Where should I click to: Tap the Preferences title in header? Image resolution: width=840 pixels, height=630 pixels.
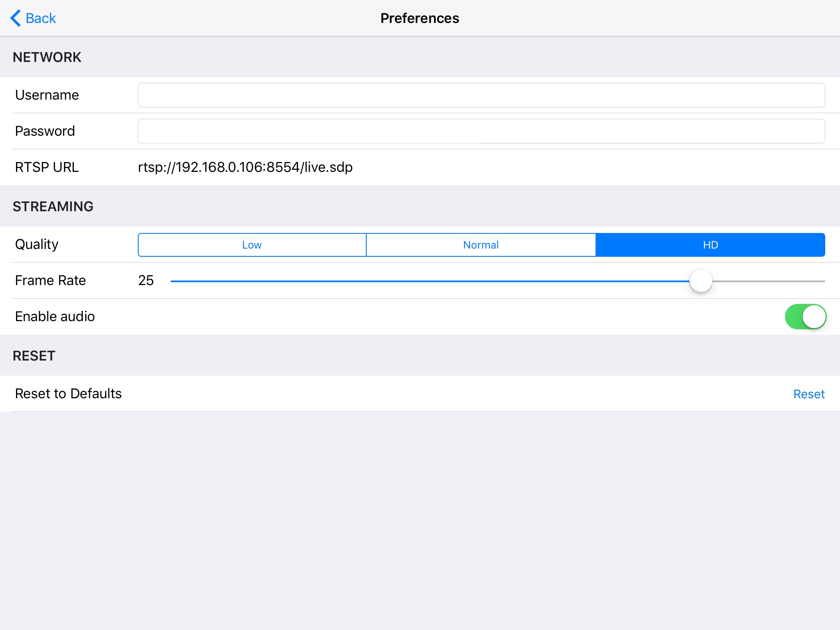click(420, 18)
